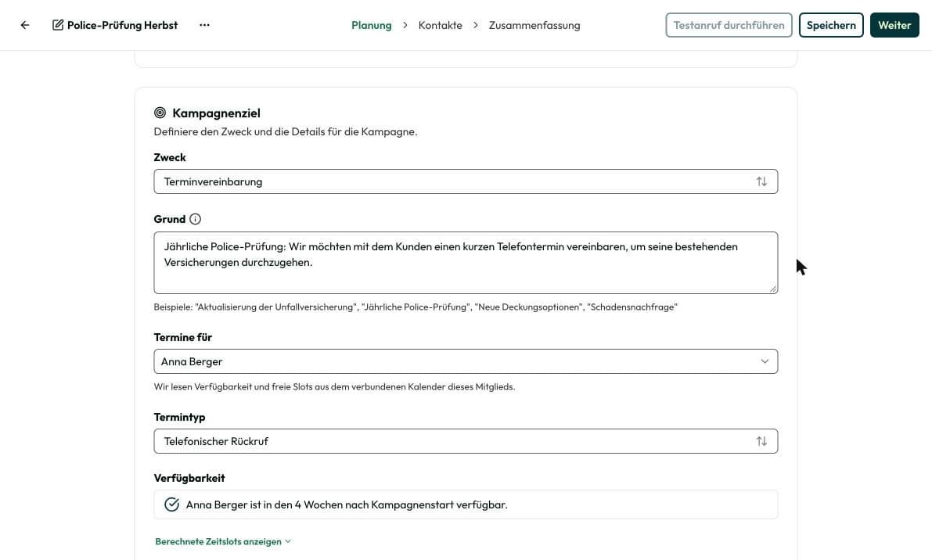Click the Police-Prüfung Herbst campaign title

122,25
